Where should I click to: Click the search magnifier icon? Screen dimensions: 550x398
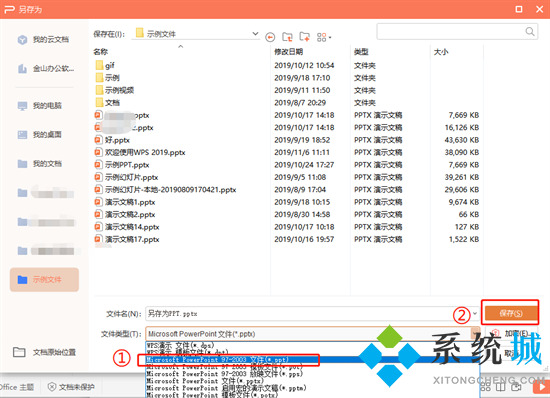pos(530,32)
